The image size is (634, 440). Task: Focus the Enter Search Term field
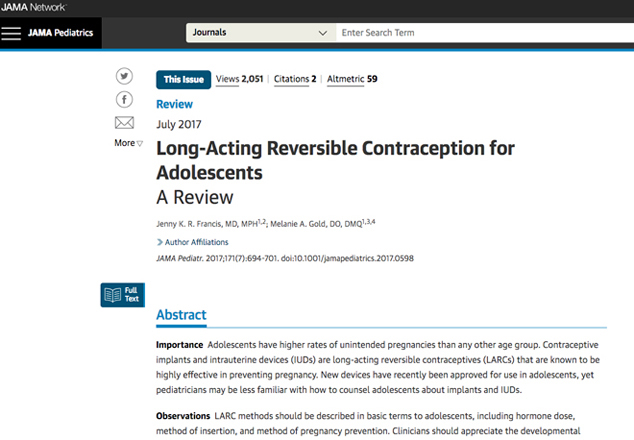tap(485, 33)
